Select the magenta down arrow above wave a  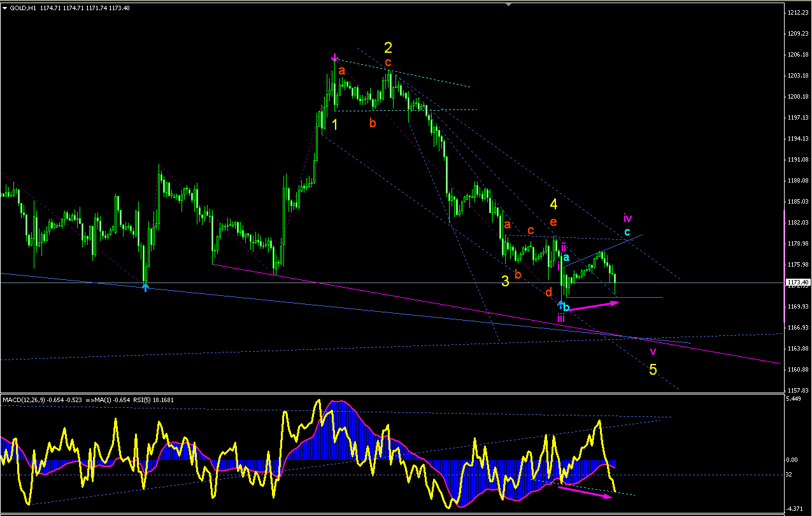pyautogui.click(x=334, y=59)
